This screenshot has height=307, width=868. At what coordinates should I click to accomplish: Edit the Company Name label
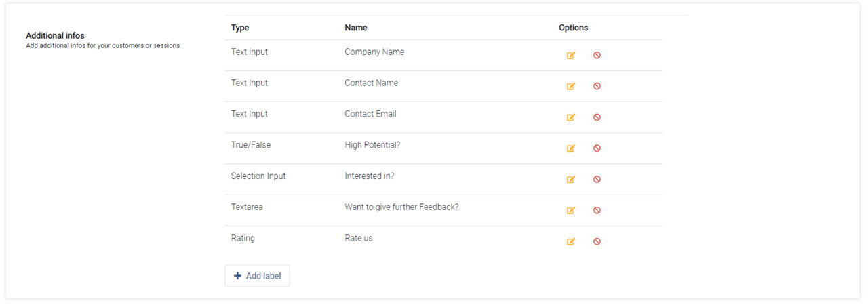click(571, 56)
